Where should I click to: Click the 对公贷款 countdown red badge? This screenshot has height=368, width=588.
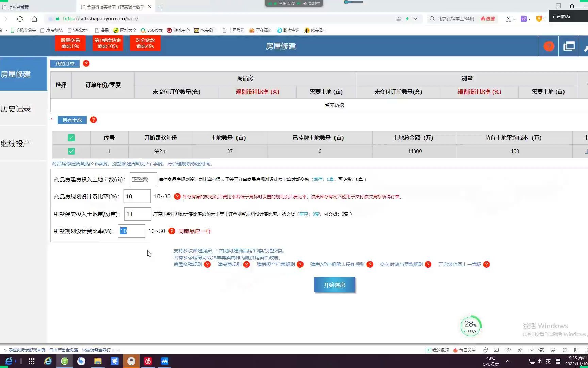[x=145, y=43]
